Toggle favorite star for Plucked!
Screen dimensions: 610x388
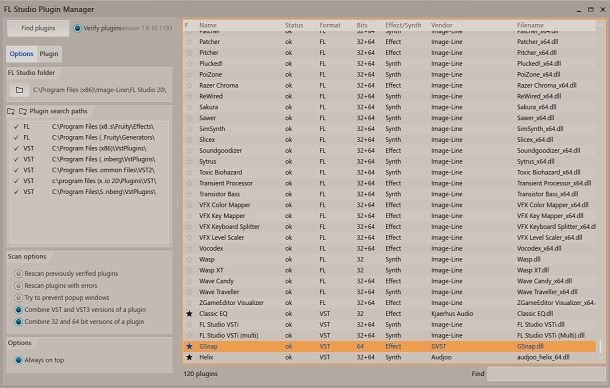tap(189, 63)
